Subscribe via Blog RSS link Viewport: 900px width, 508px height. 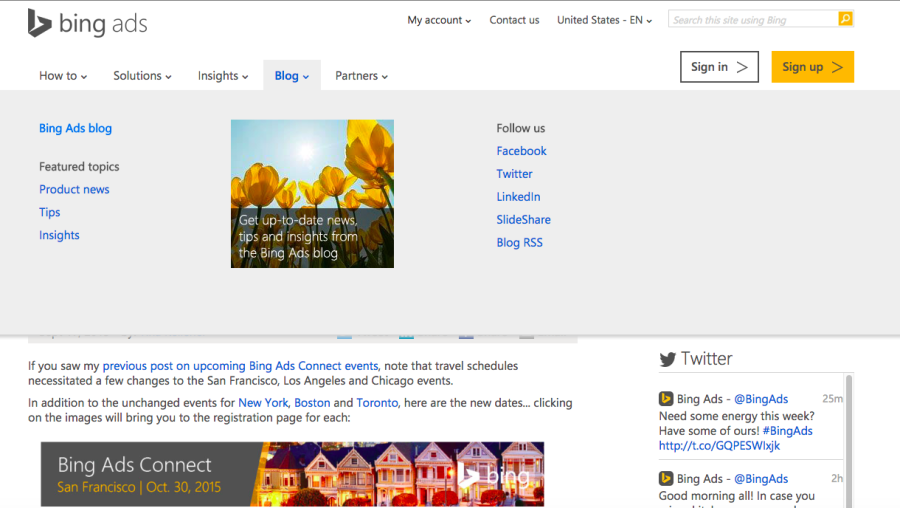pos(519,243)
